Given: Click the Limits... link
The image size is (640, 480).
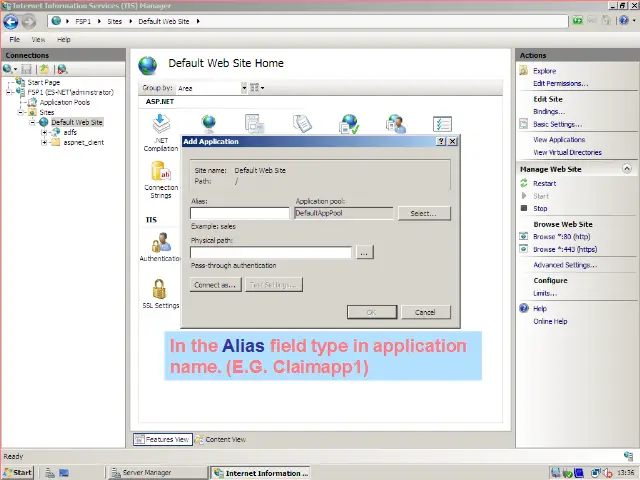Looking at the screenshot, I should (x=545, y=293).
